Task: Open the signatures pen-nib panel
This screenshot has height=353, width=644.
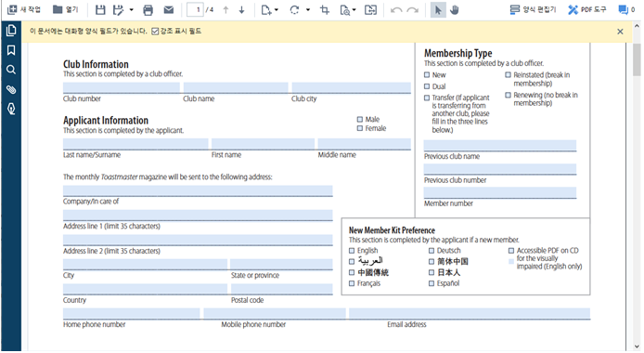Action: point(11,109)
